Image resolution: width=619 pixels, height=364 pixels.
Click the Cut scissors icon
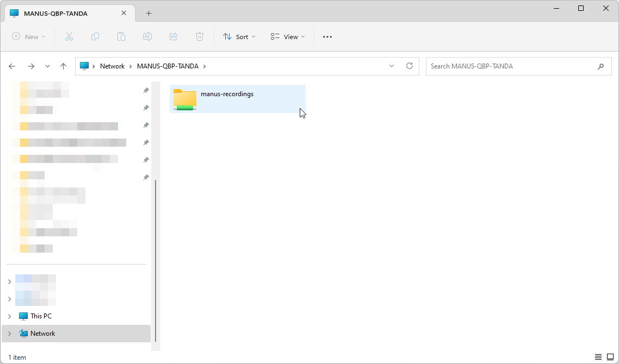[69, 37]
